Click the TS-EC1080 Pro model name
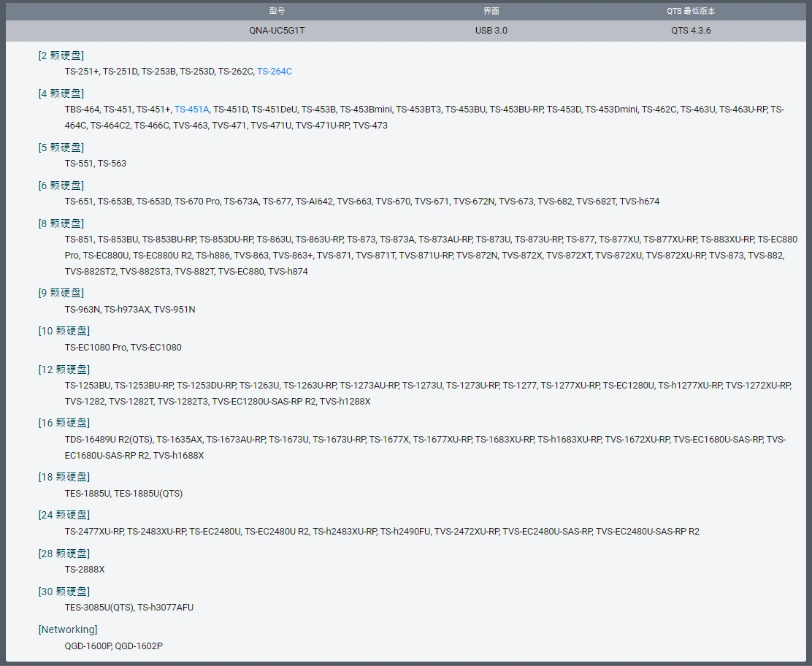The width and height of the screenshot is (812, 666). tap(96, 348)
